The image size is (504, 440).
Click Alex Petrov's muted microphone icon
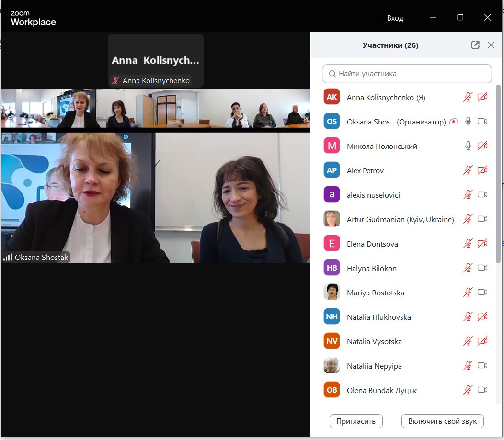(468, 170)
